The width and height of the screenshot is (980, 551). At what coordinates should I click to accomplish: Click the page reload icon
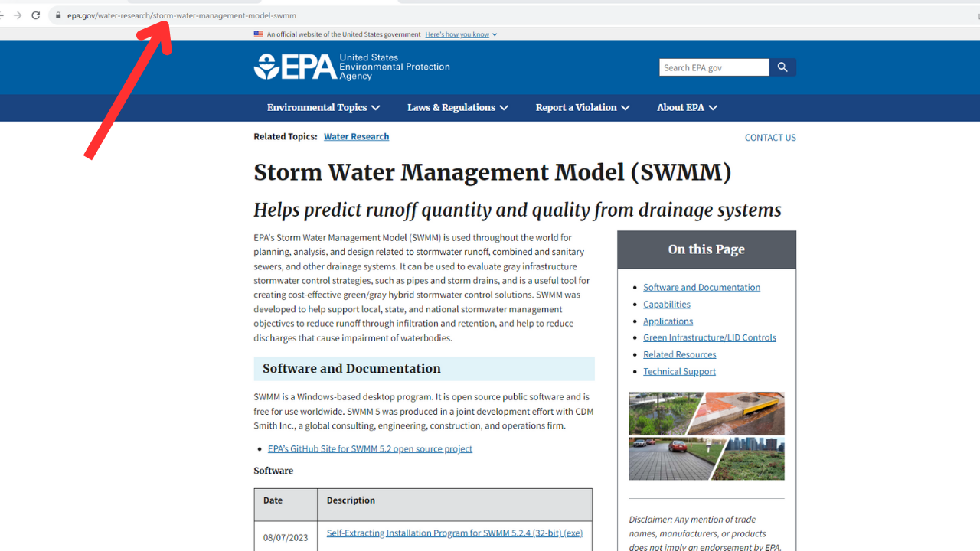(36, 15)
